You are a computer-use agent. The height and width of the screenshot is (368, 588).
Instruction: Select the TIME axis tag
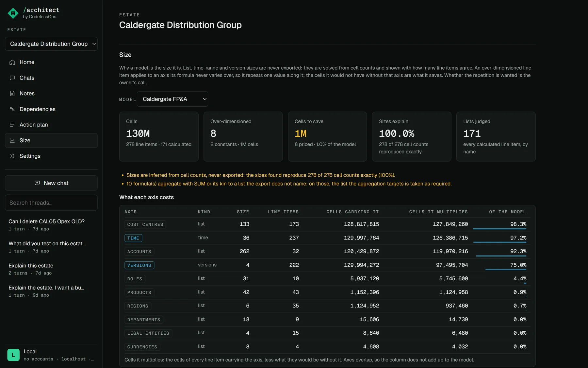coord(133,238)
